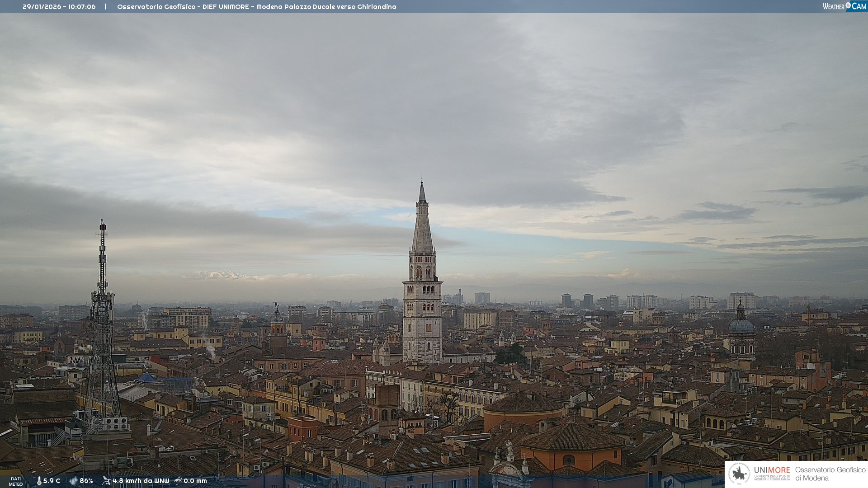Click the timestamp 29/01/2026 - 10:07:06
Viewport: 868px width, 488px height.
[x=59, y=7]
